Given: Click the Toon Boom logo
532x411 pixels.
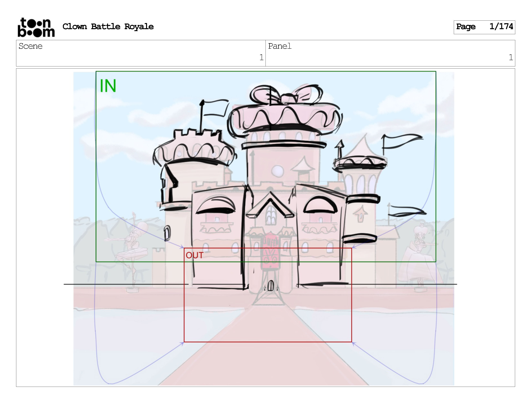Looking at the screenshot, I should 36,27.
